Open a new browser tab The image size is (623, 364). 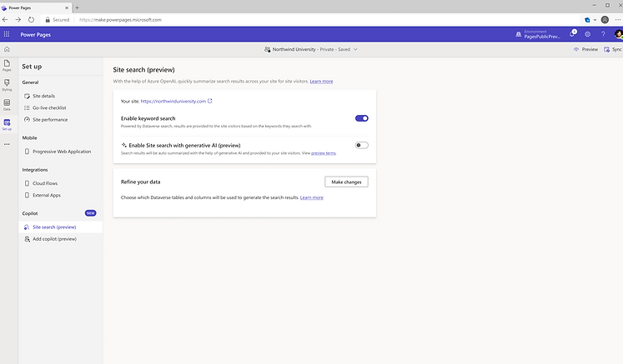77,7
